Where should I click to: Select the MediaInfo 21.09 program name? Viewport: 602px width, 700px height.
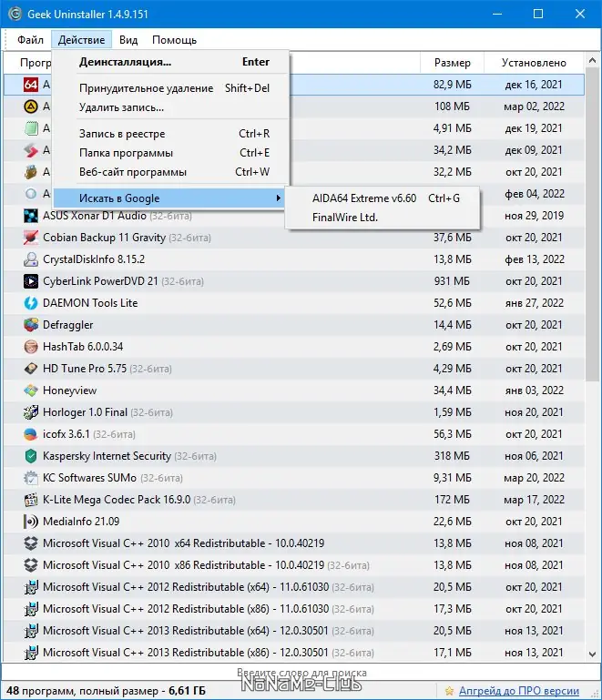coord(81,522)
